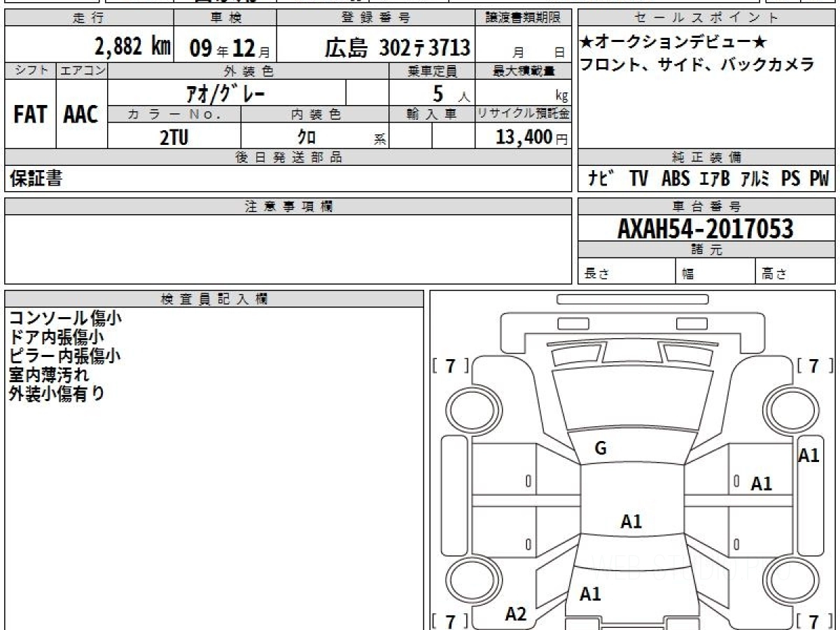This screenshot has height=630, width=840.
Task: Click interior color クロ
Action: (x=307, y=137)
